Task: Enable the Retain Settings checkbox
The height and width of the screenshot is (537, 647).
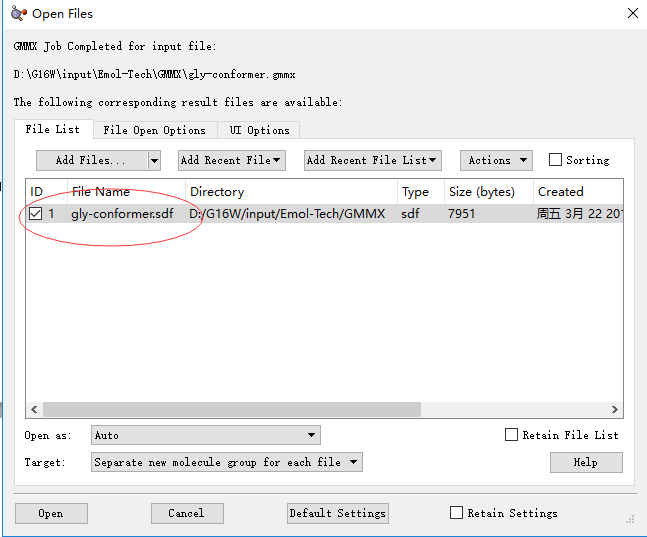Action: 457,513
